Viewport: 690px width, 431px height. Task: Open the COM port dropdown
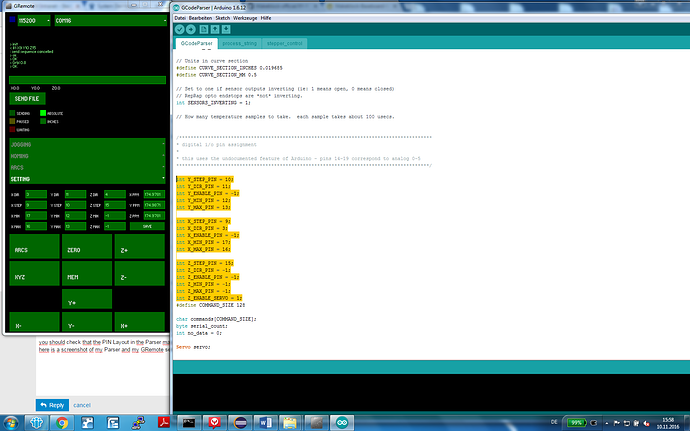point(110,20)
